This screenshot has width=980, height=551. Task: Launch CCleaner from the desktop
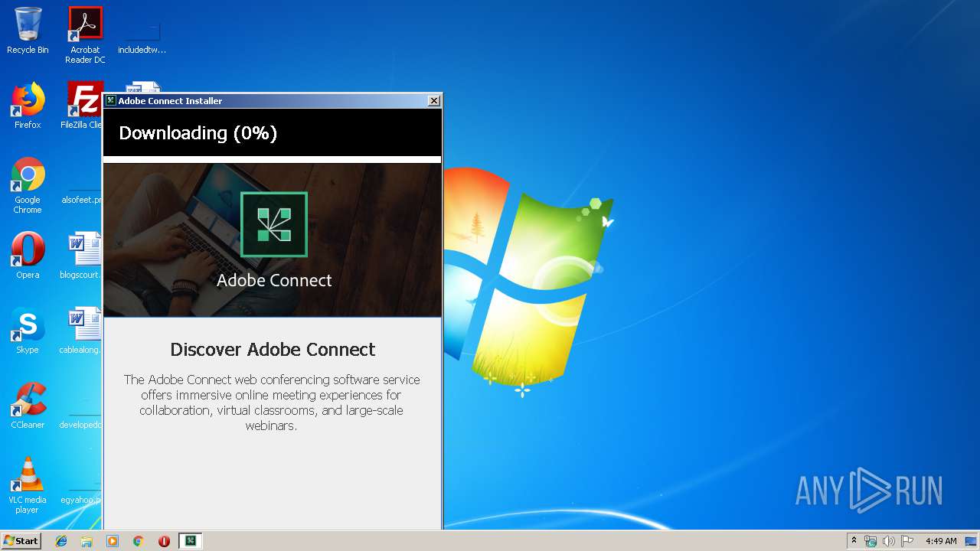coord(28,406)
